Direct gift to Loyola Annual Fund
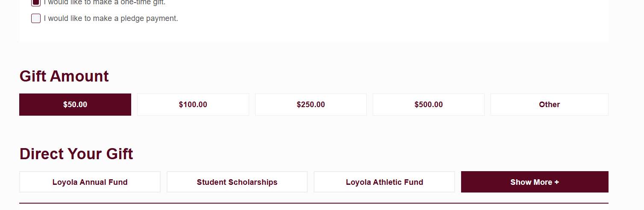 (x=90, y=182)
